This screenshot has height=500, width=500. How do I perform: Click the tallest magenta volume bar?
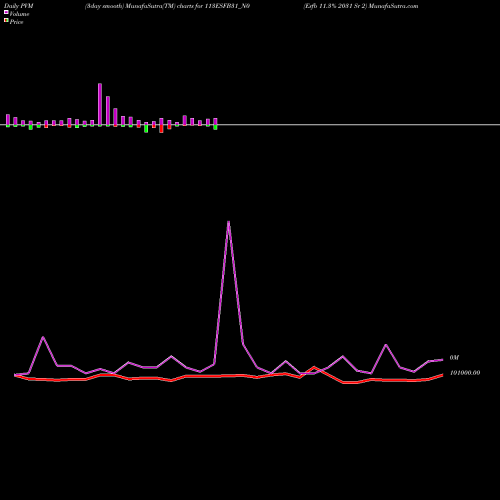click(x=100, y=104)
